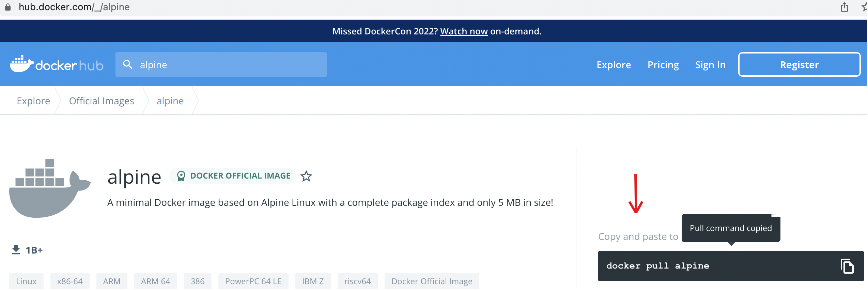Open the Pricing page
Image resolution: width=868 pixels, height=290 pixels.
663,65
